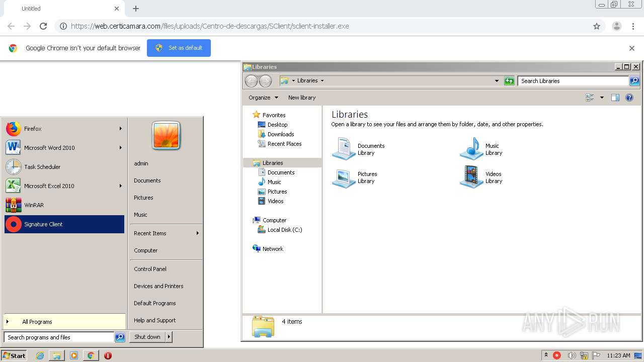This screenshot has height=362, width=644.
Task: Bookmark this page with the star
Action: (597, 26)
